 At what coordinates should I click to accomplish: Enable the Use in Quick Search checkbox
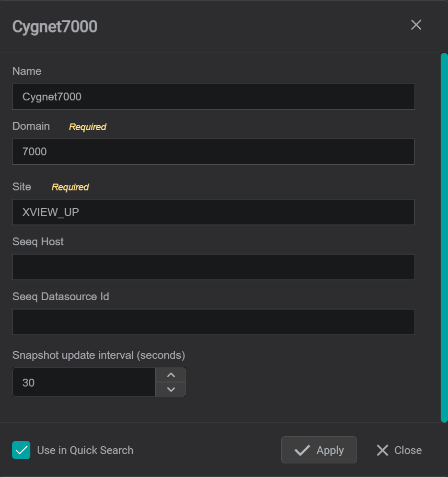[x=21, y=450]
